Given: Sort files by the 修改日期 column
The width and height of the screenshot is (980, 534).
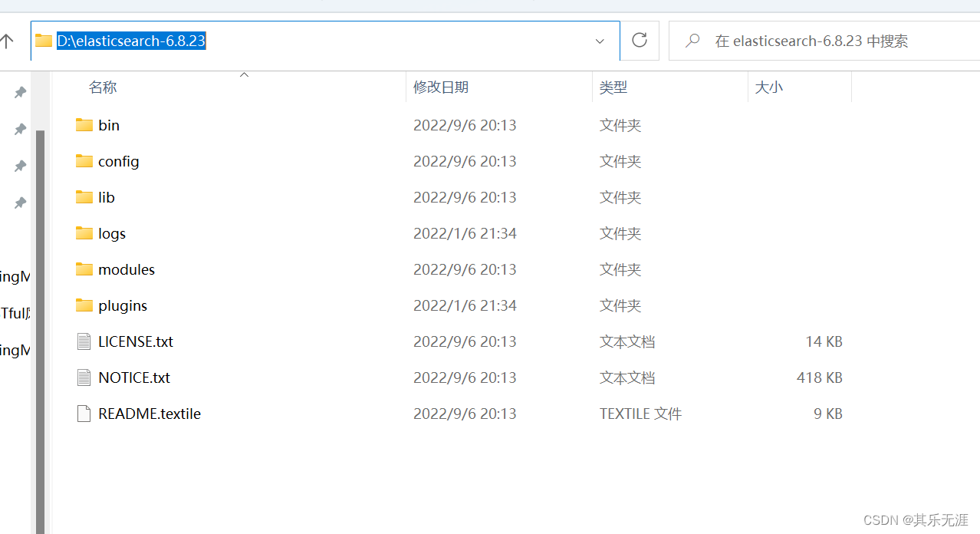Looking at the screenshot, I should [441, 87].
